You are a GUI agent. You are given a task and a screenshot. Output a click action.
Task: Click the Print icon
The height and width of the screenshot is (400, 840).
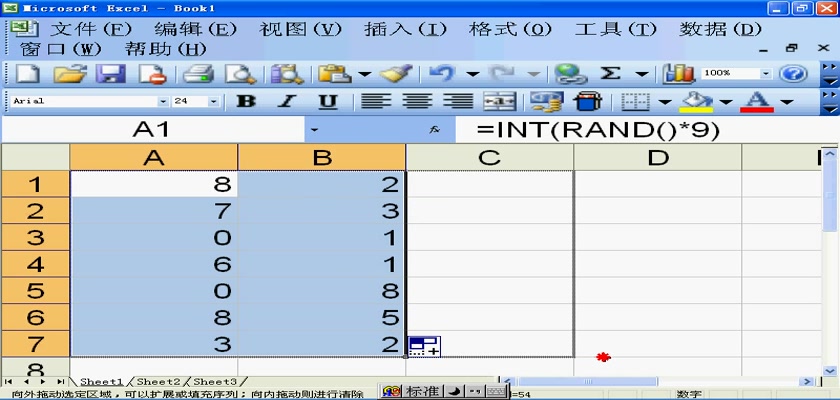pos(198,73)
